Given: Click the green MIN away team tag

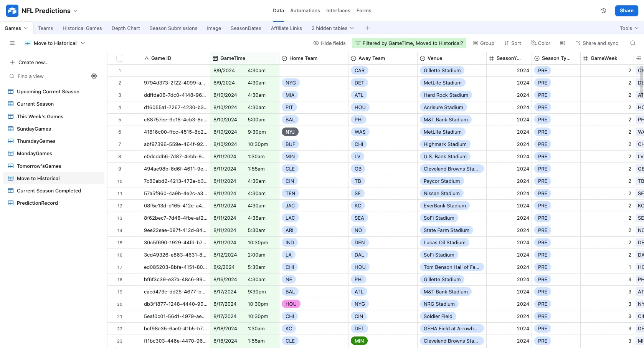Looking at the screenshot, I should tap(359, 341).
